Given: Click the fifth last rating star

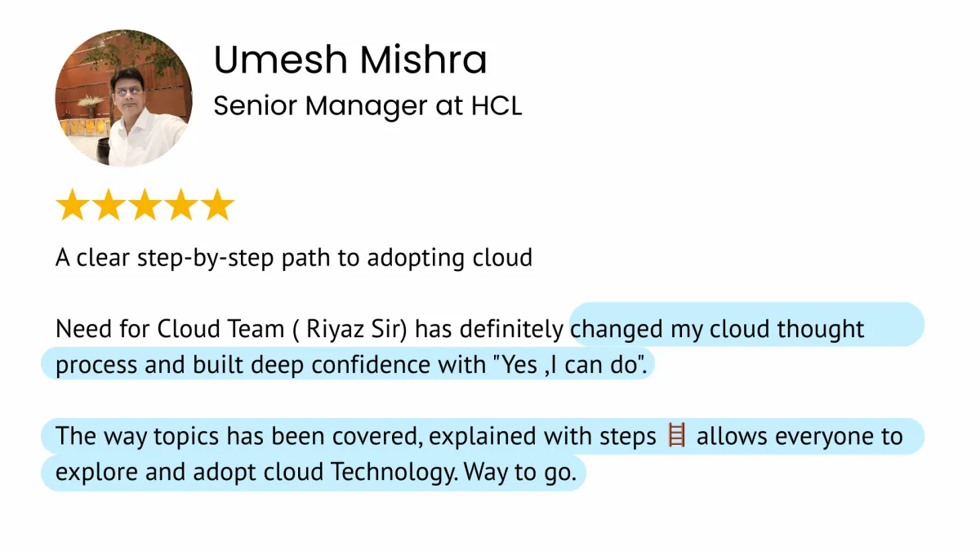Looking at the screenshot, I should [217, 206].
